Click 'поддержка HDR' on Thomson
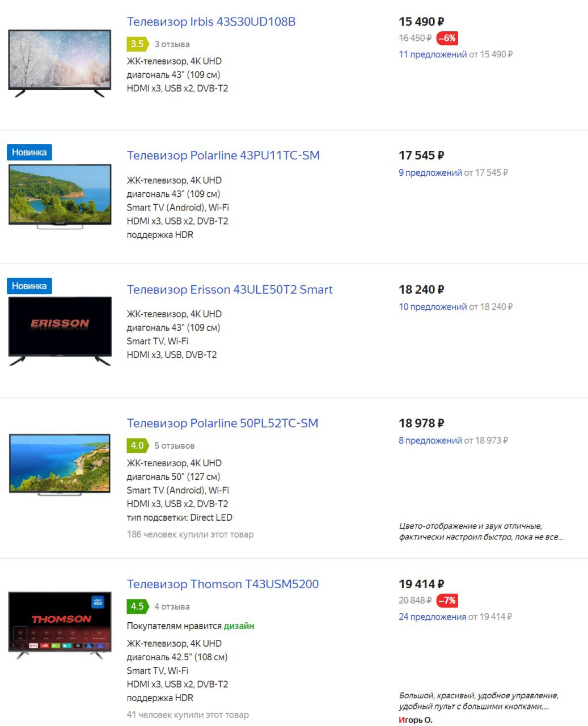 (x=160, y=698)
